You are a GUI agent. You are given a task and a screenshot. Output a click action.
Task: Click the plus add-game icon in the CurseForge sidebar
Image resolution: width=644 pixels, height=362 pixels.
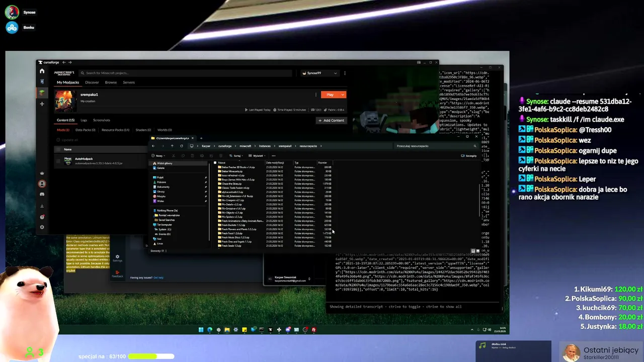point(42,104)
